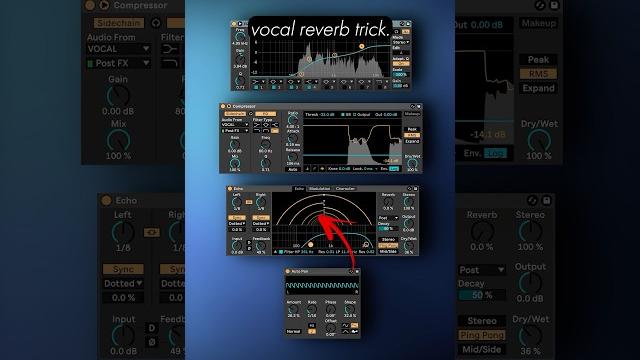This screenshot has height=360, width=640.
Task: Select Peak mode in enlarged right Compressor
Action: 538,60
